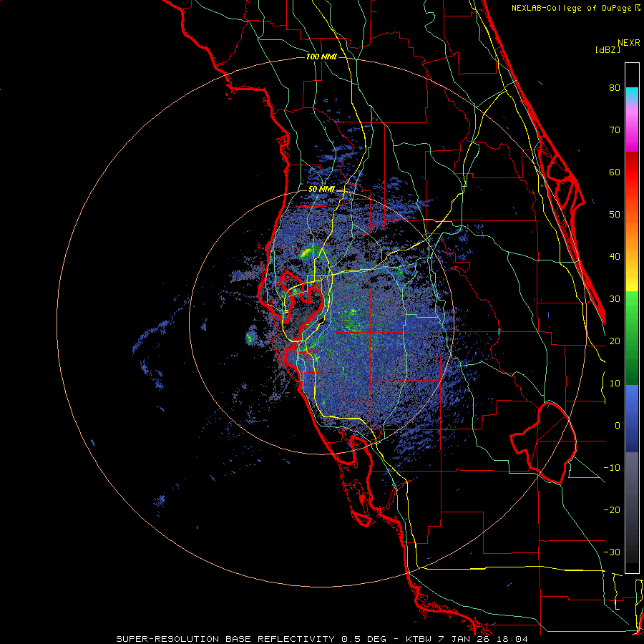Click the isolated green echo offshore in the Gulf
The width and height of the screenshot is (644, 644).
(x=250, y=338)
